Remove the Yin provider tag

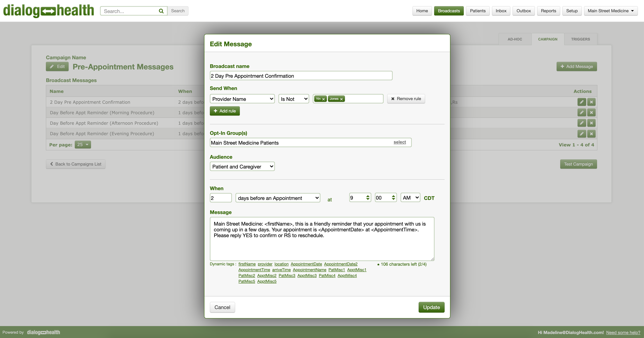(323, 99)
